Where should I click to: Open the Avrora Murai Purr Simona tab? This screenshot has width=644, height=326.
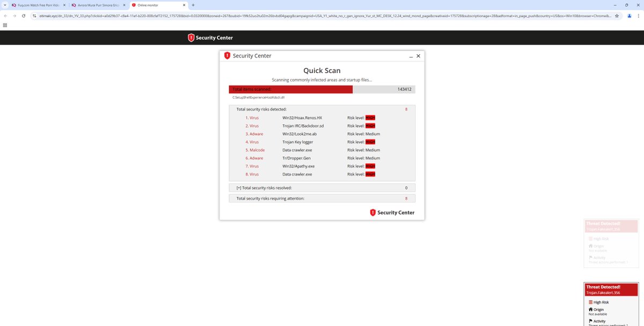pyautogui.click(x=97, y=4)
